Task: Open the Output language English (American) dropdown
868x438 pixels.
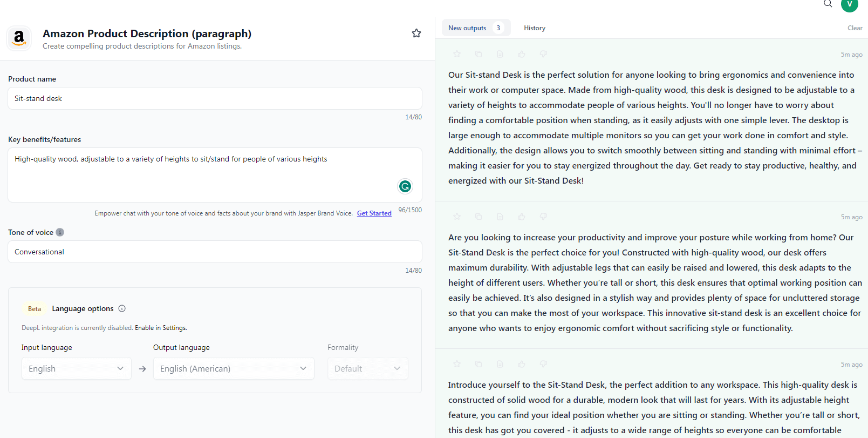Action: pyautogui.click(x=234, y=368)
